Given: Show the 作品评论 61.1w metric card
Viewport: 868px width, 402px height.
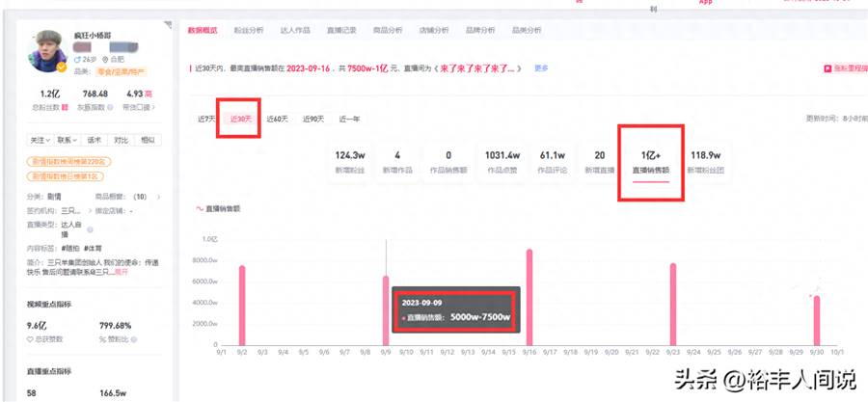Looking at the screenshot, I should click(552, 163).
